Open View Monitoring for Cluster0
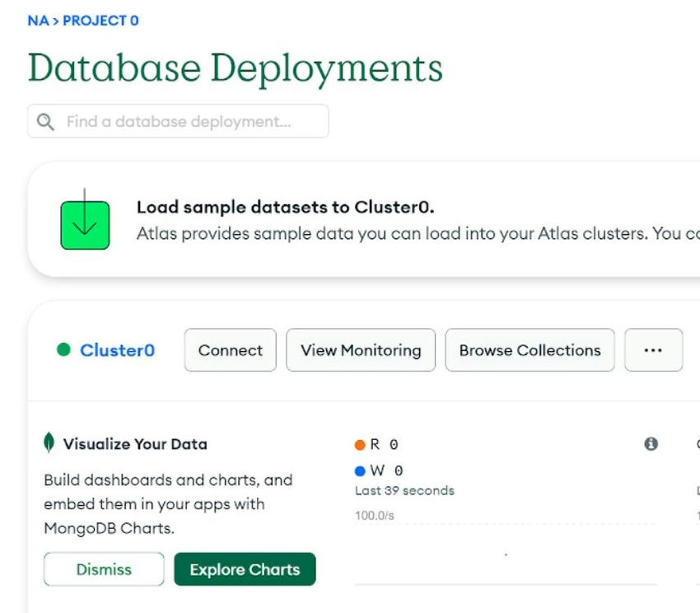 (361, 350)
